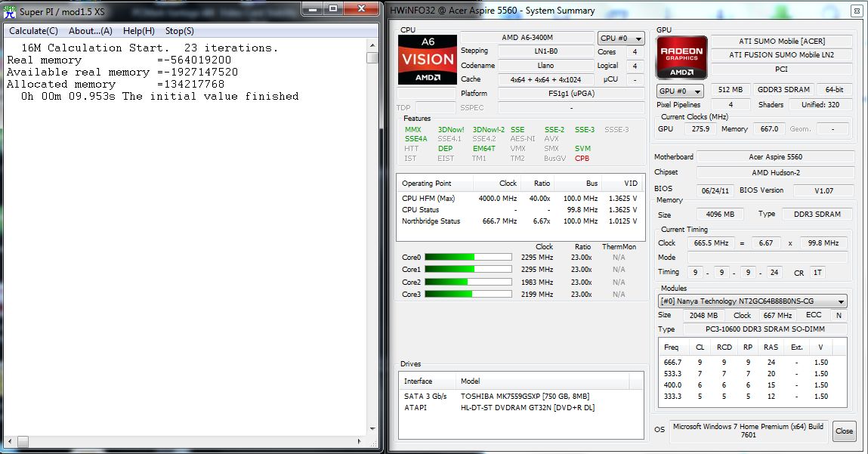The image size is (868, 454).
Task: Click HWiNFO32 window top-right close icon
Action: tap(855, 11)
